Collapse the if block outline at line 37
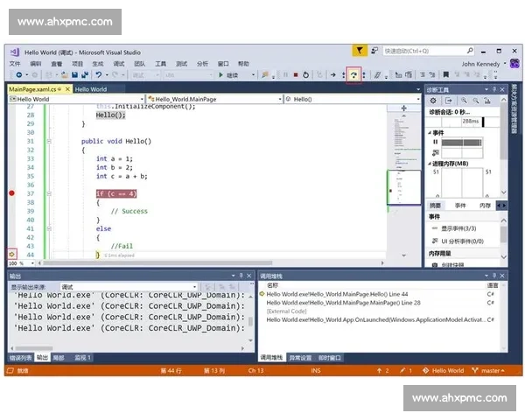The height and width of the screenshot is (420, 525). tap(49, 193)
